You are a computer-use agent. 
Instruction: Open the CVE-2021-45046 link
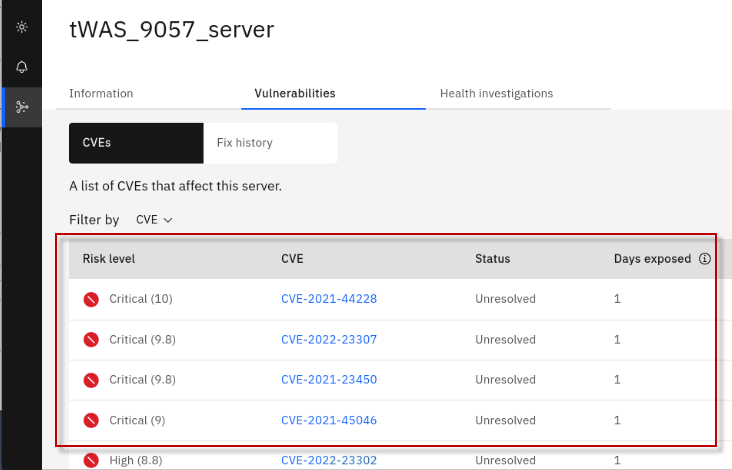pos(329,421)
